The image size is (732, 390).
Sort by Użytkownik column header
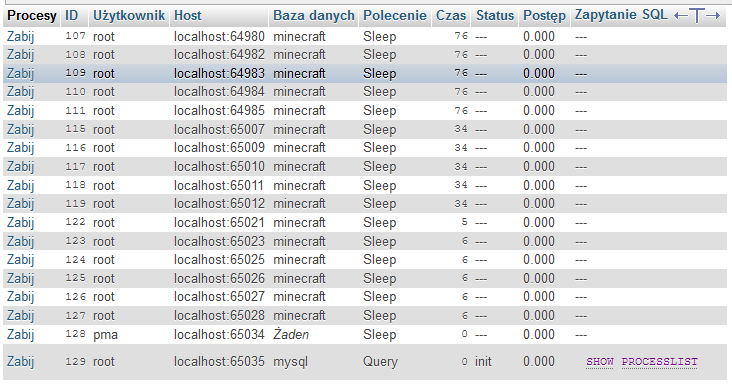tap(129, 15)
